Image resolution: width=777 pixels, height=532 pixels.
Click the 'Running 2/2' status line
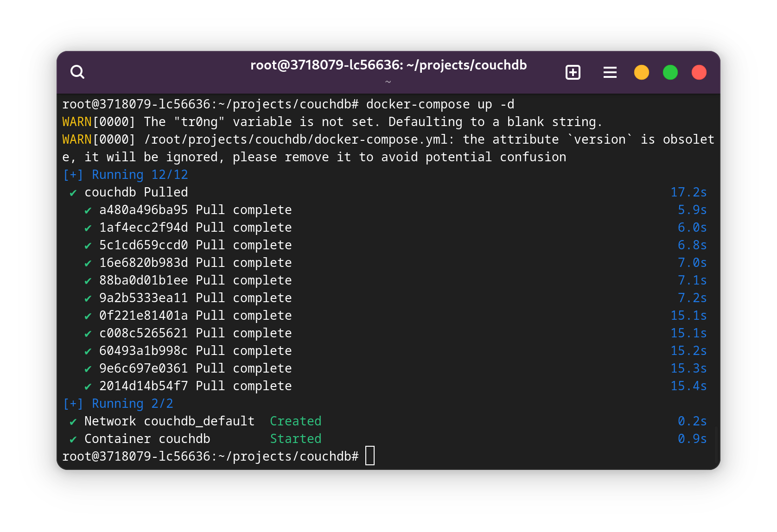pyautogui.click(x=118, y=404)
